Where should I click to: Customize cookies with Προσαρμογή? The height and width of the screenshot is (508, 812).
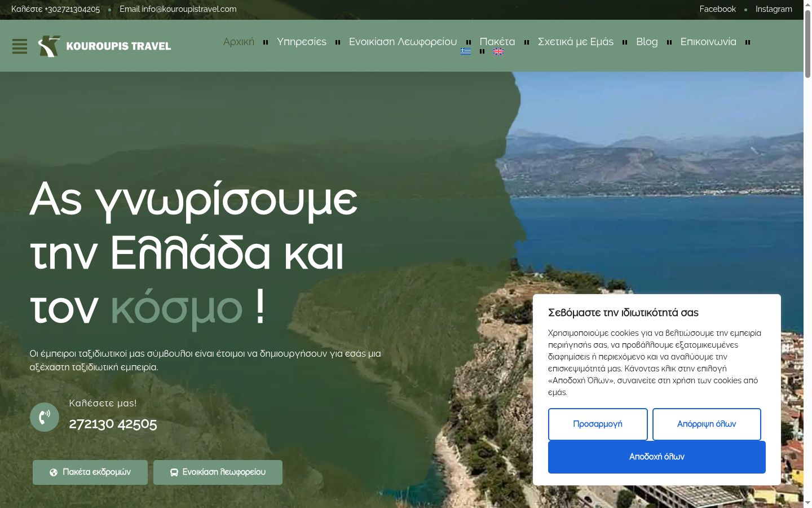(x=598, y=424)
